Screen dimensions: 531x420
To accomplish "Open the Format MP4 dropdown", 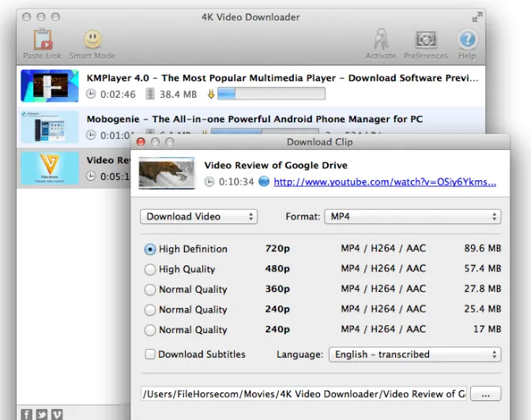I will click(x=412, y=216).
